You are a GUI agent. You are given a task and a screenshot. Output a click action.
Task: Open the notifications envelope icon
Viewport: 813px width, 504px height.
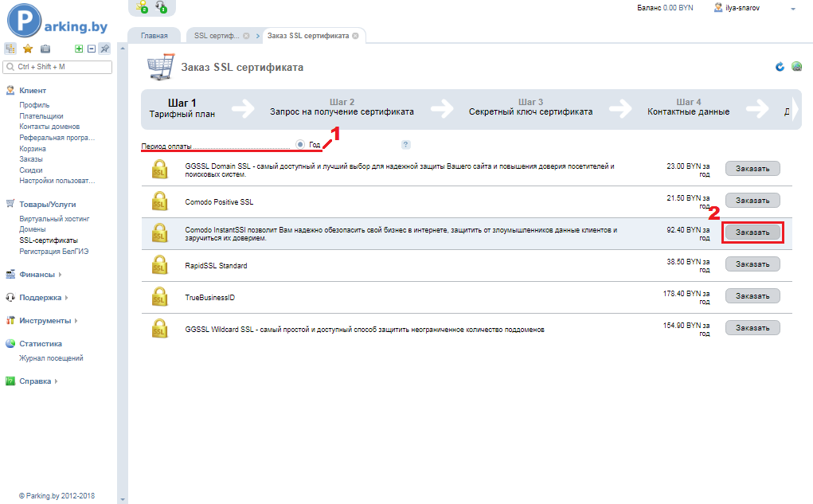142,6
